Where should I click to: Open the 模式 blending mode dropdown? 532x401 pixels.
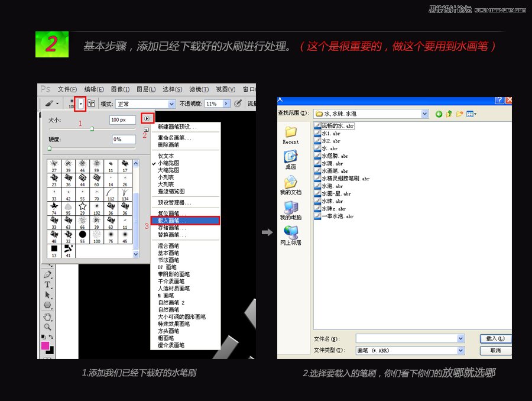coord(171,103)
